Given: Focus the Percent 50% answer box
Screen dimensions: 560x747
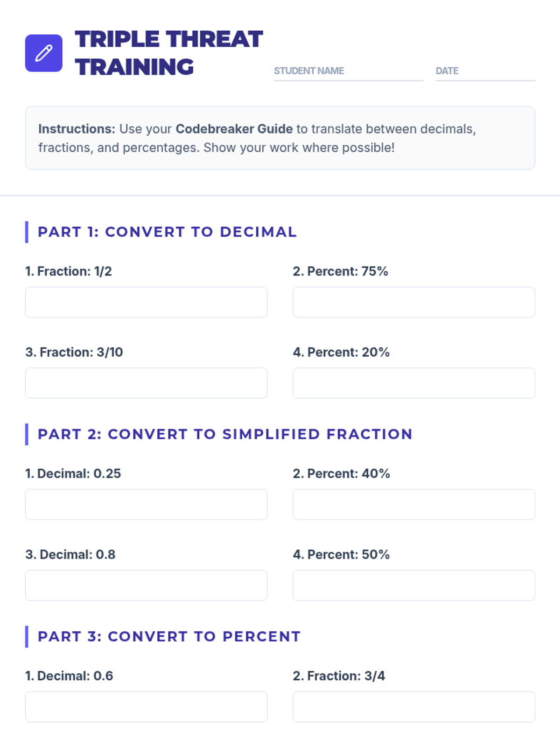Looking at the screenshot, I should point(413,585).
